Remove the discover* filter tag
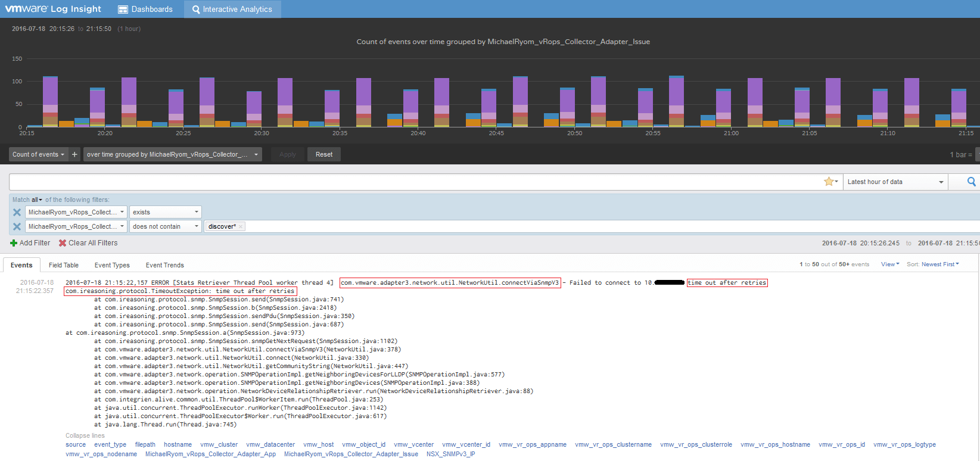 click(241, 226)
